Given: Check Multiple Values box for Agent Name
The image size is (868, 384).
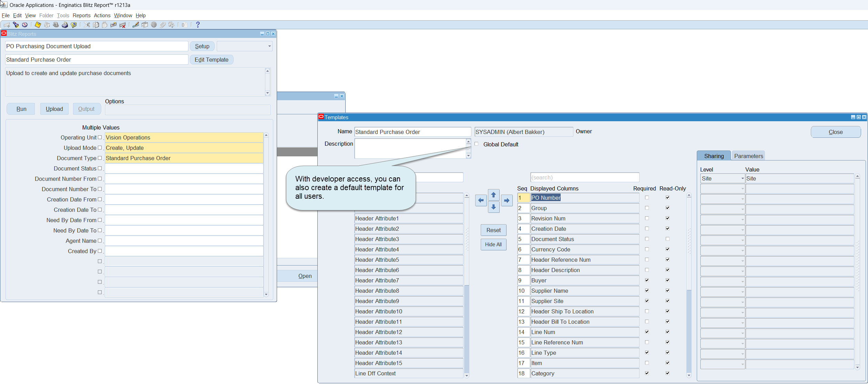Looking at the screenshot, I should [100, 241].
